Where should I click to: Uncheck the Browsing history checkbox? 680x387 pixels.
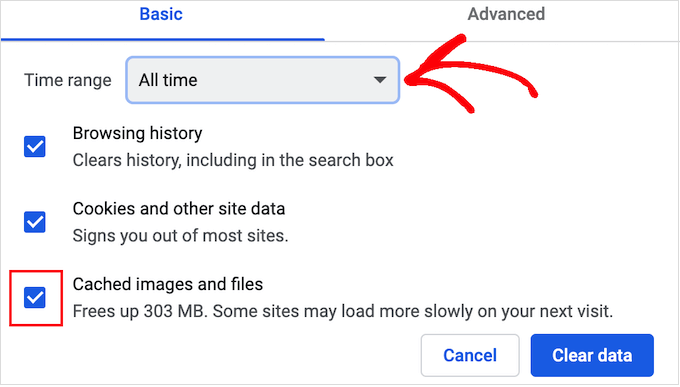click(35, 146)
